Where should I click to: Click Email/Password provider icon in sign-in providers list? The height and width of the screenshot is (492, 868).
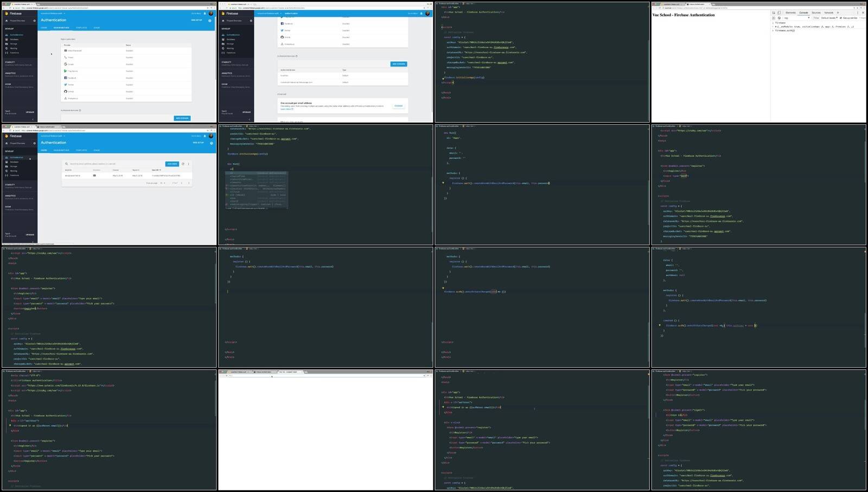tap(66, 51)
